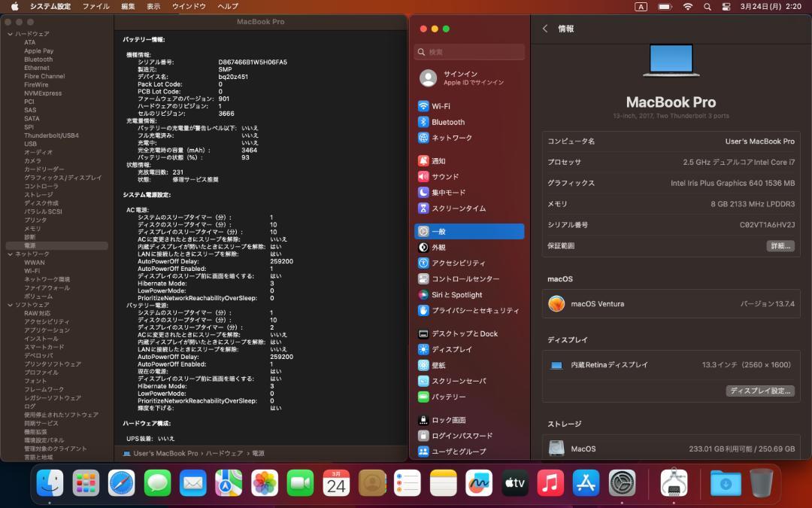Select the デスクトップと Dock icon
This screenshot has width=812, height=508.
pos(423,334)
